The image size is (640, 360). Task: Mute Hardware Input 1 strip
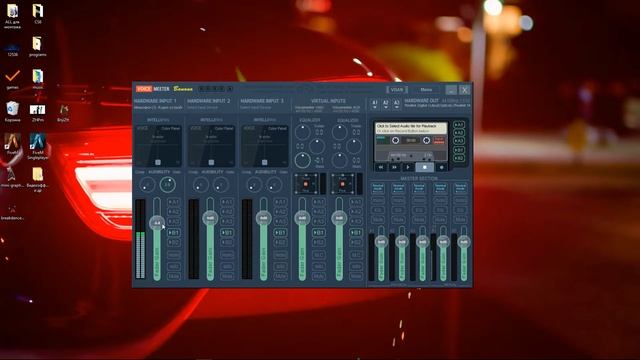coord(174,276)
